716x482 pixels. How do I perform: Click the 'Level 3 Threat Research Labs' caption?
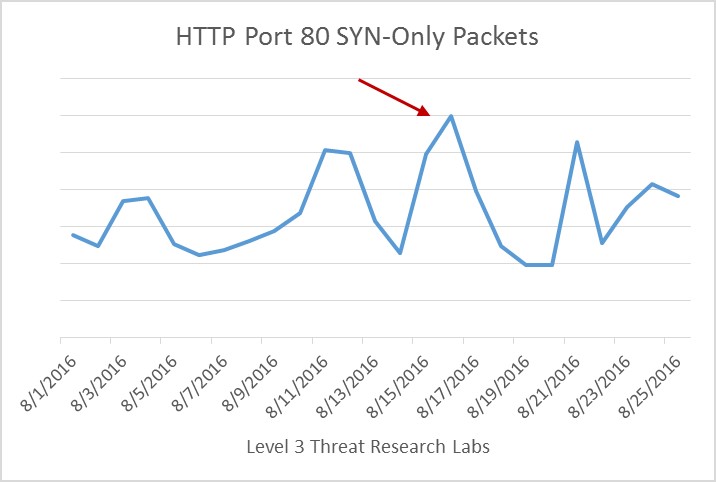coord(368,446)
